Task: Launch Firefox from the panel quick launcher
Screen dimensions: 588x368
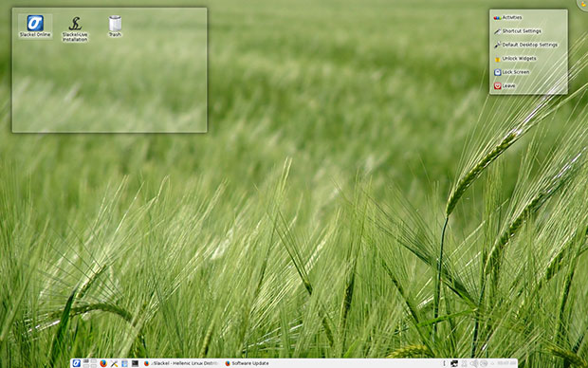Action: click(x=103, y=363)
